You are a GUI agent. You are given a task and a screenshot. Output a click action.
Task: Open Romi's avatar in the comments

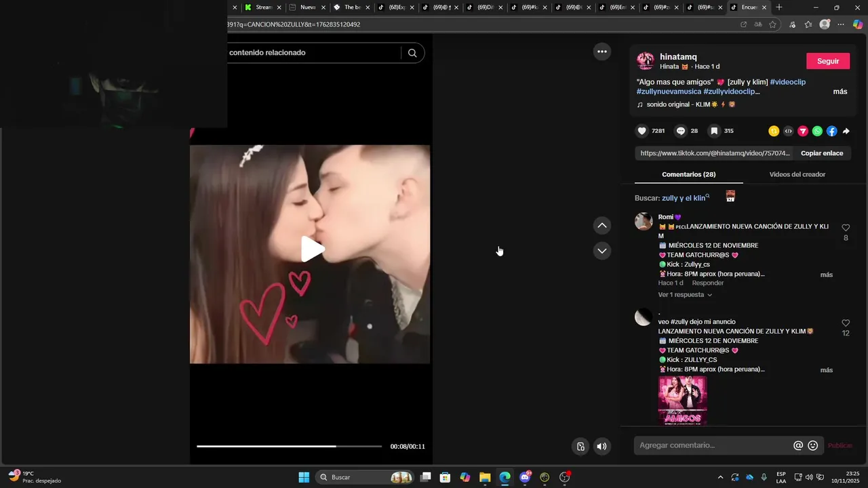[644, 221]
